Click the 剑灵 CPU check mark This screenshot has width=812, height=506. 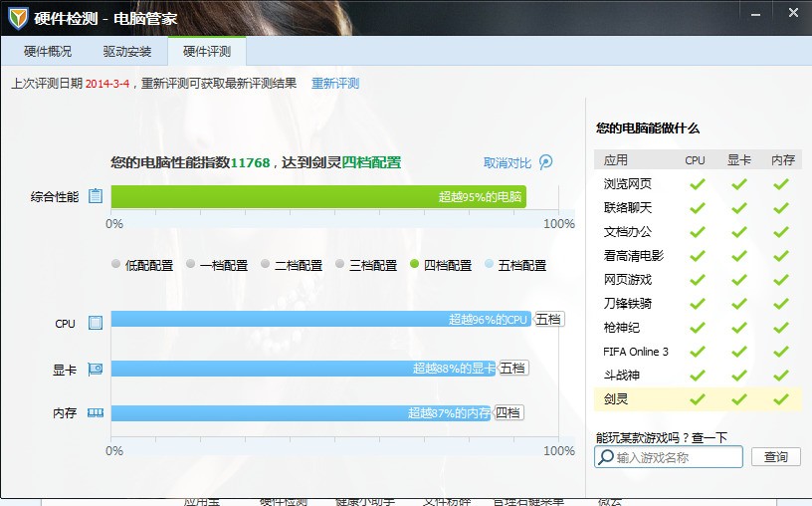tap(697, 398)
